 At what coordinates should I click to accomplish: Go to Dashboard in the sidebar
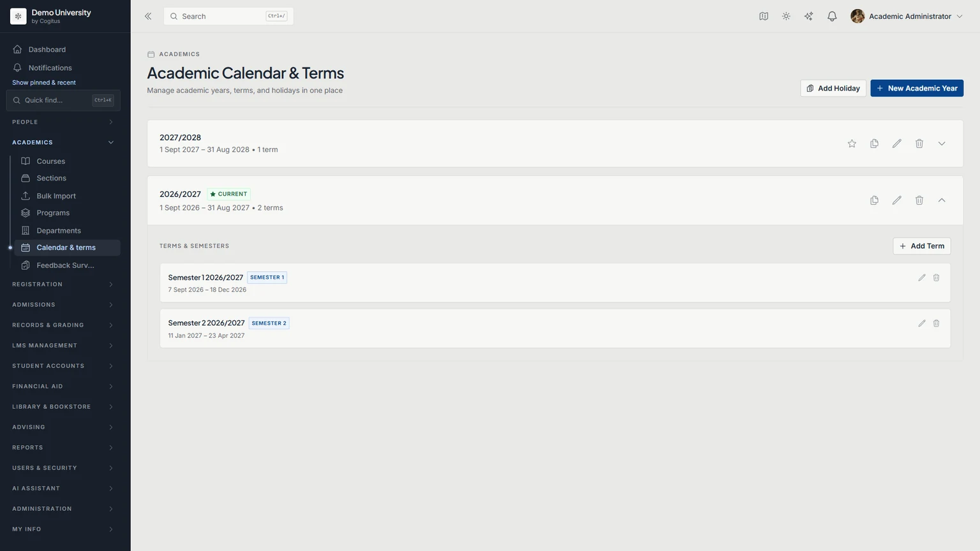click(x=63, y=50)
